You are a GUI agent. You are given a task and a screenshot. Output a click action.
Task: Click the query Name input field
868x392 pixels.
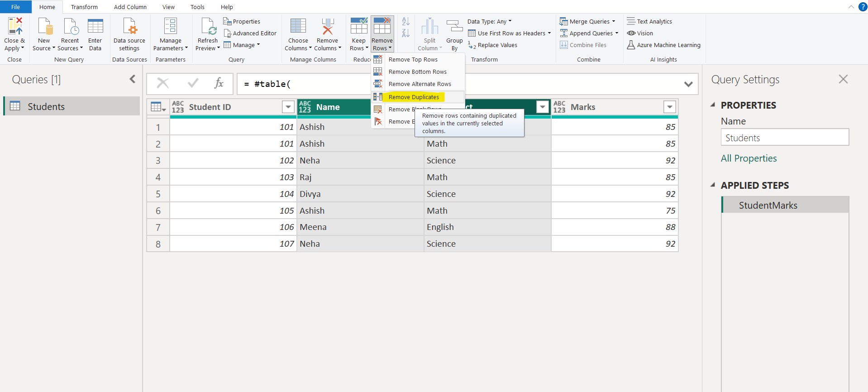click(784, 138)
